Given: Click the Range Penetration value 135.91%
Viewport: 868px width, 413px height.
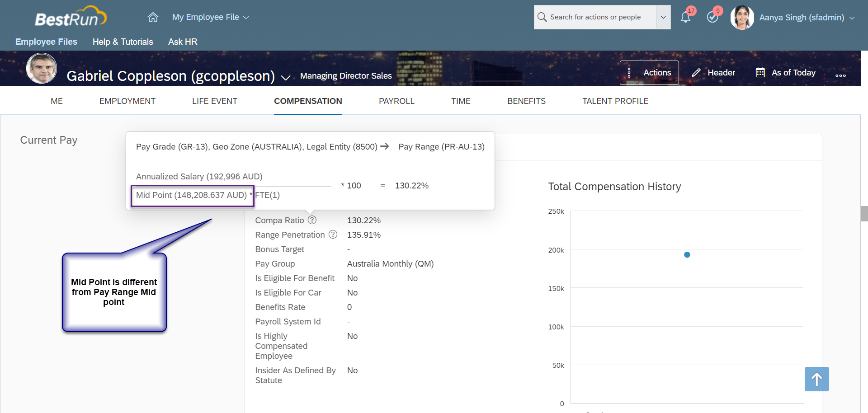Looking at the screenshot, I should pyautogui.click(x=364, y=235).
